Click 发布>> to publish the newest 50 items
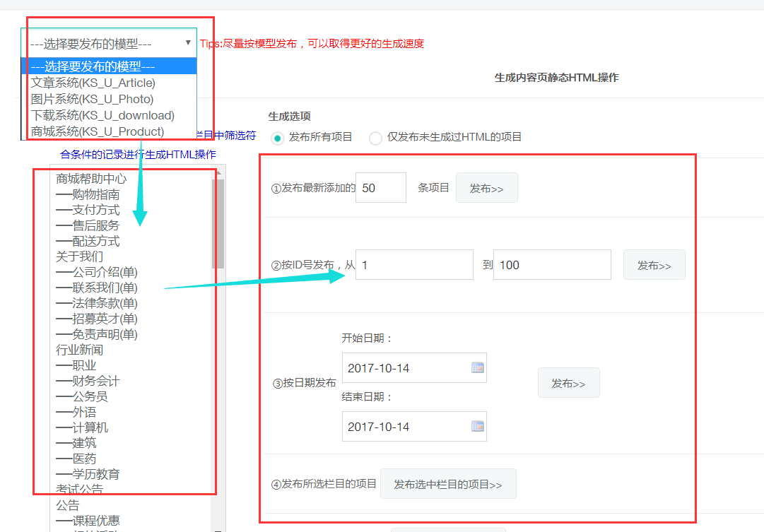Viewport: 764px width, 532px height. pos(486,187)
